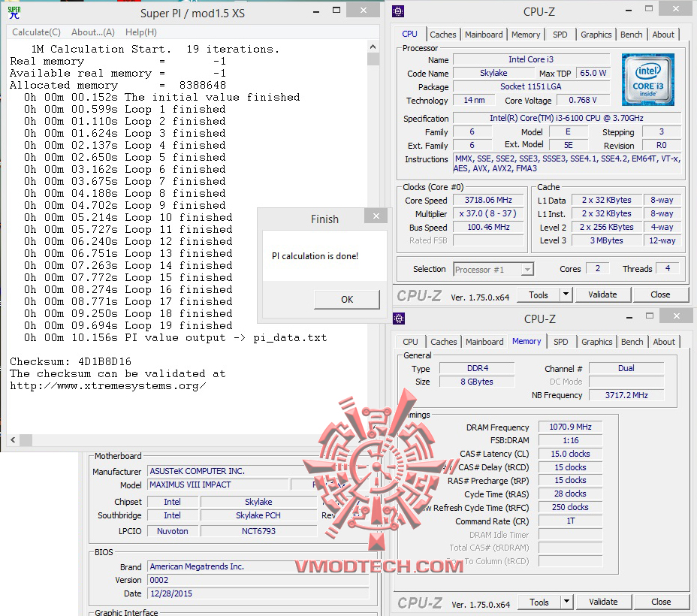Click the Code Name field Skylake

493,73
